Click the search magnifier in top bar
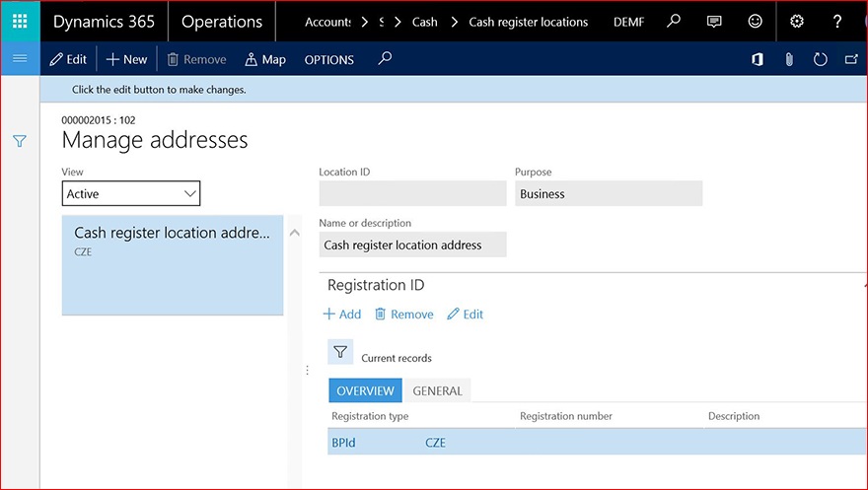Viewport: 868px width, 490px height. 673,22
